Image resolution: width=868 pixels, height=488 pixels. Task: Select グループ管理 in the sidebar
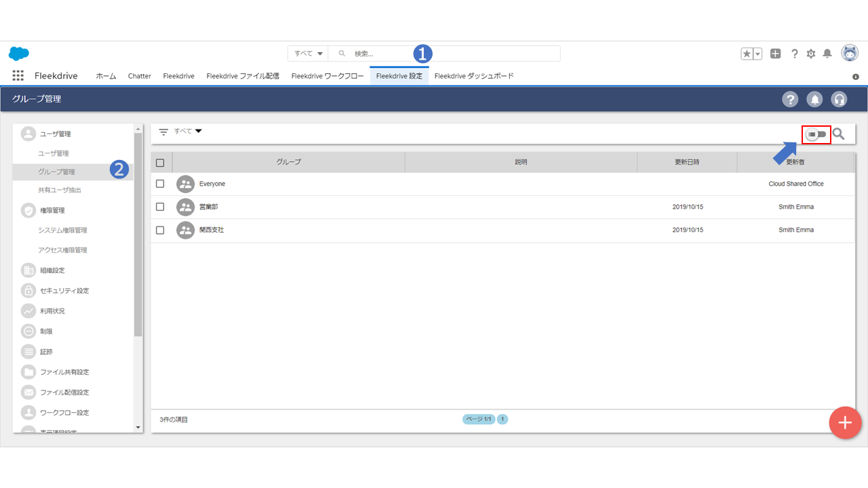coord(73,172)
